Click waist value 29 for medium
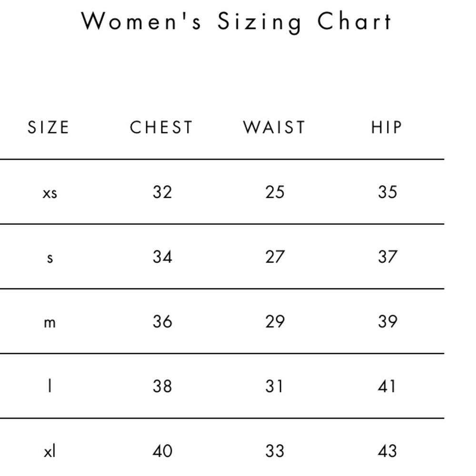This screenshot has height=476, width=476. [275, 321]
